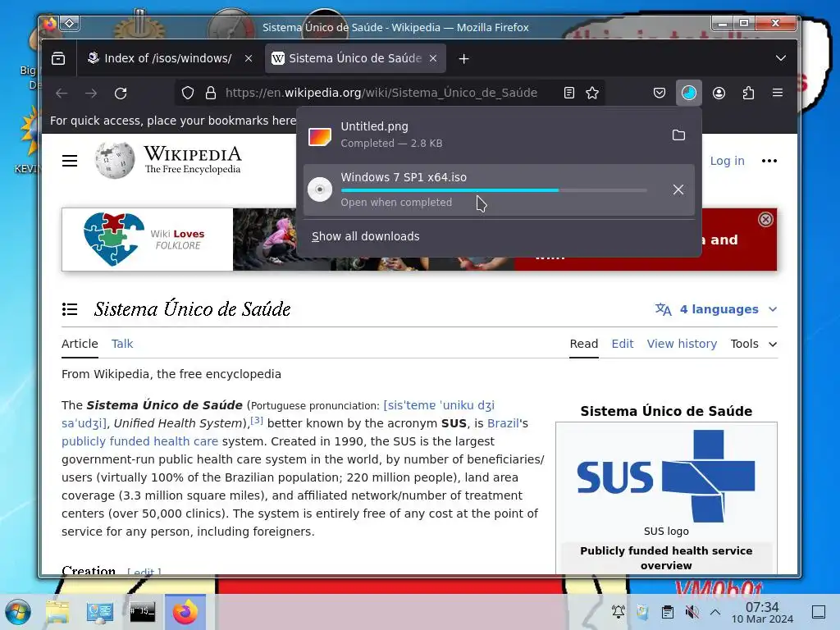Open the View history tab

click(x=682, y=344)
